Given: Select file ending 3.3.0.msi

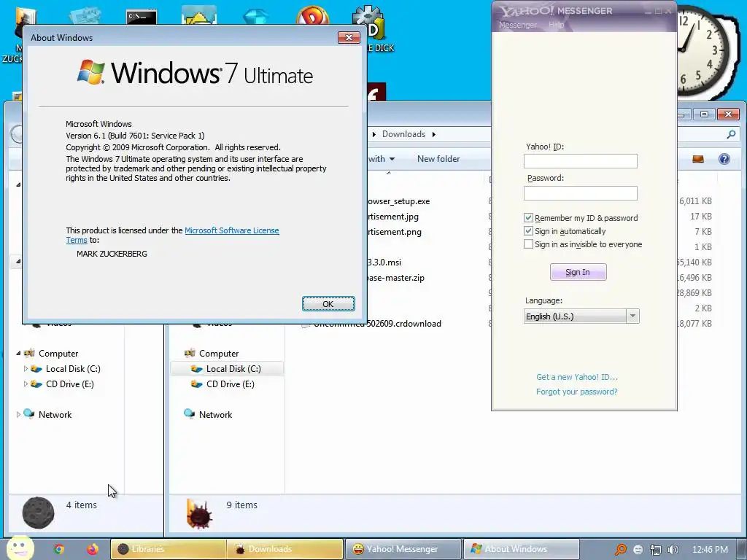Looking at the screenshot, I should [x=384, y=262].
